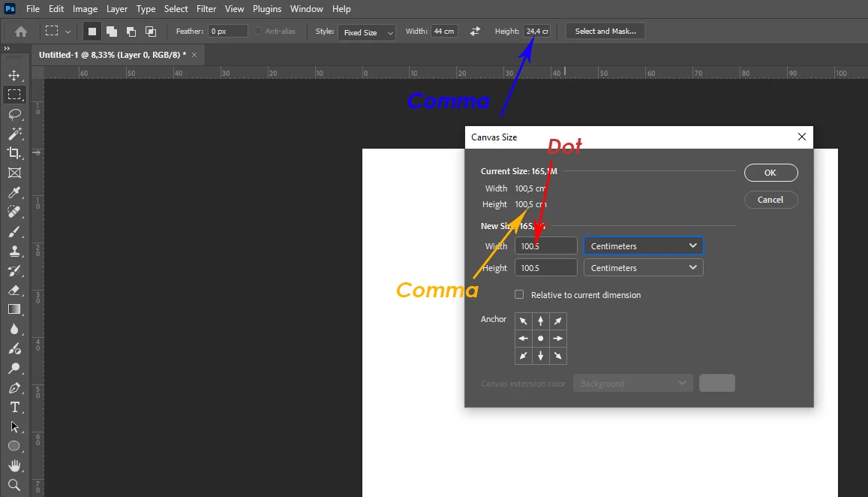Select the Hand tool
Viewport: 868px width, 497px height.
[14, 465]
